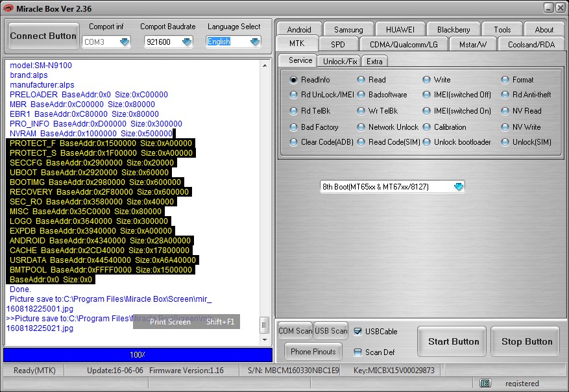This screenshot has width=569, height=392.
Task: Click the log scrollbar down arrow
Action: (265, 339)
